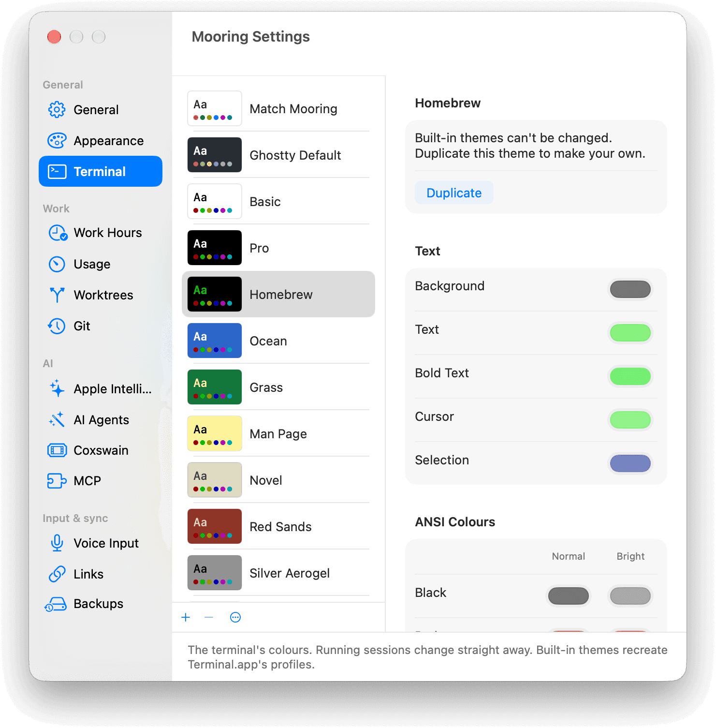Choose the Red Sands theme thumbnail

click(x=215, y=526)
